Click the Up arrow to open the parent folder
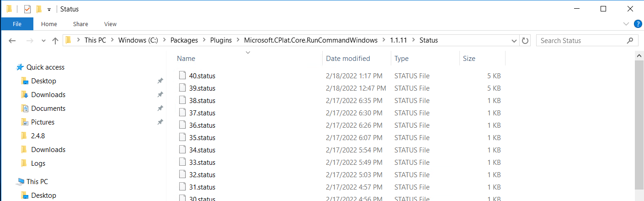 pos(55,41)
